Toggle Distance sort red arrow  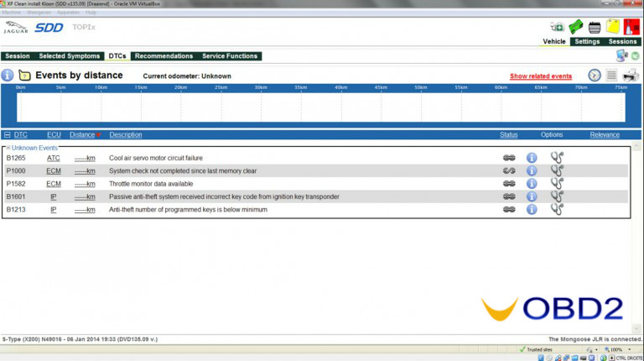(x=99, y=135)
